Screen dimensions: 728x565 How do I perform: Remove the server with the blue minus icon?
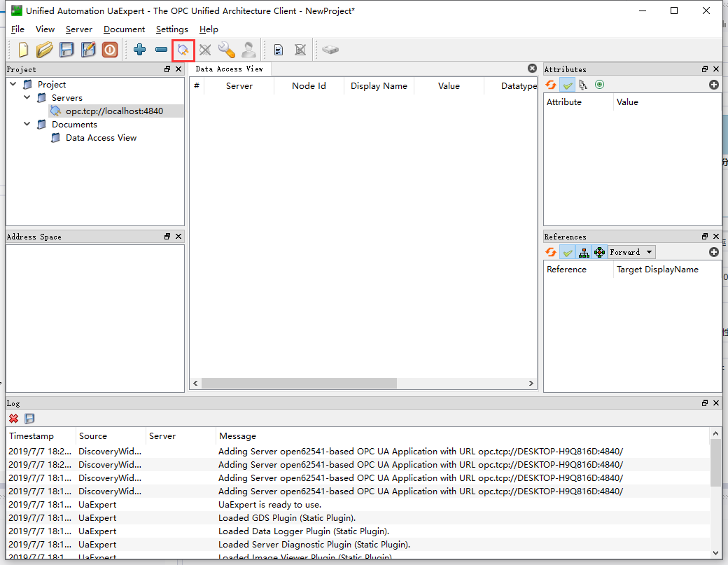161,50
